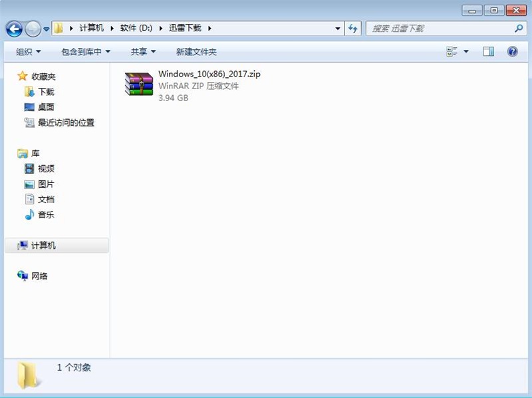Image resolution: width=532 pixels, height=398 pixels.
Task: Open 下载 in the favorites list
Action: point(46,92)
